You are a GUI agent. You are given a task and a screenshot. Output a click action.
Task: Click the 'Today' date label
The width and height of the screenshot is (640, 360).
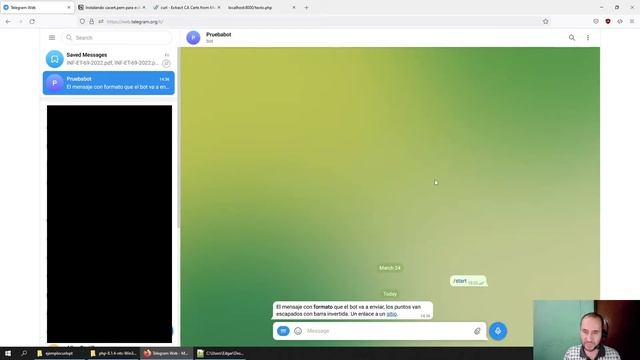pyautogui.click(x=390, y=294)
